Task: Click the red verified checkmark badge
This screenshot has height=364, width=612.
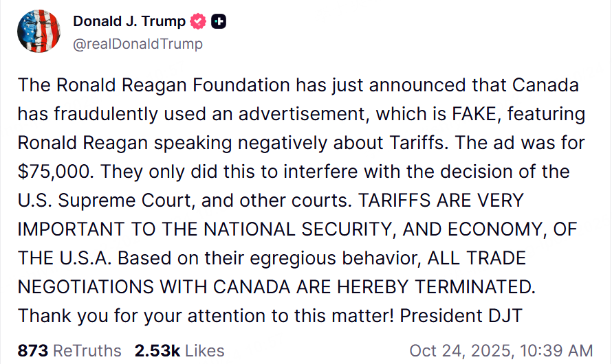Action: 198,22
